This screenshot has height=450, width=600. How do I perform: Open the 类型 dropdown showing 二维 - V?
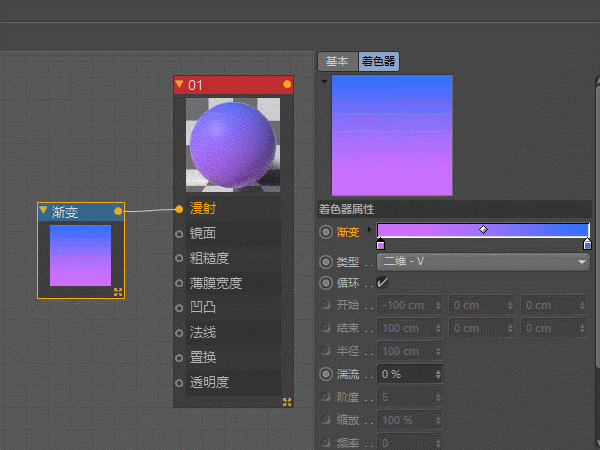[483, 262]
